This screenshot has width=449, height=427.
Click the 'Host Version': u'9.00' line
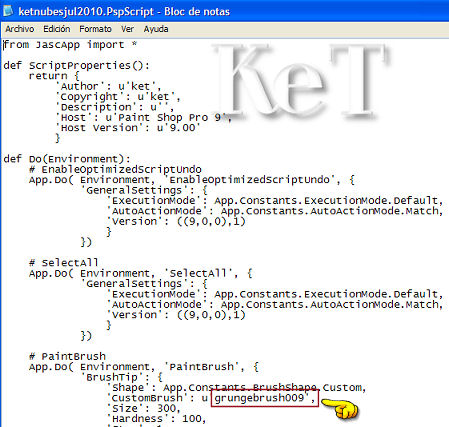128,128
